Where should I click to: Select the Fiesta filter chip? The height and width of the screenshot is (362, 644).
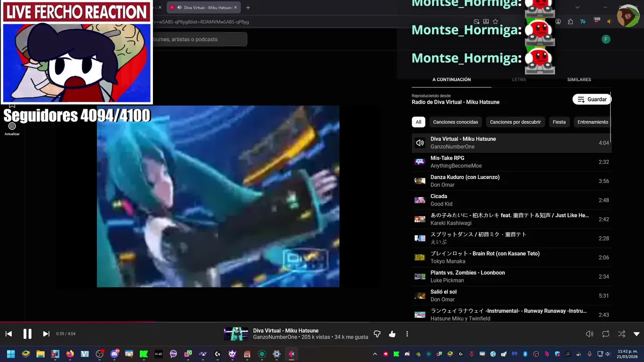559,122
